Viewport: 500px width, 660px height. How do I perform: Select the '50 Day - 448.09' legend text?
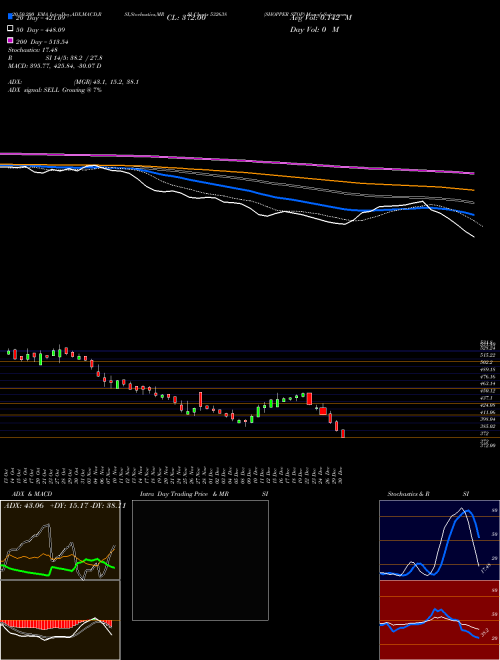pos(40,30)
